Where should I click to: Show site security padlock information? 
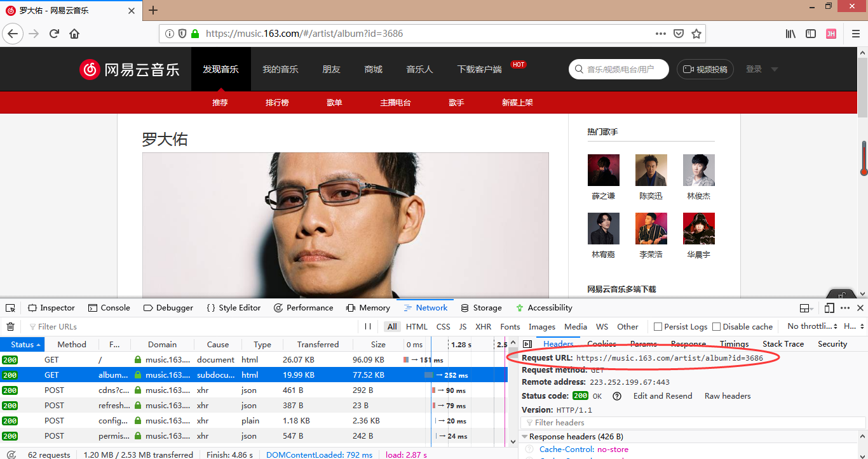point(195,34)
